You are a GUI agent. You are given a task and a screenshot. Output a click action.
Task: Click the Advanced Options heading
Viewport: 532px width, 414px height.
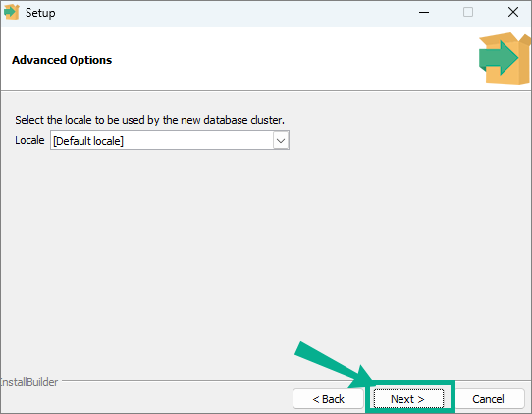point(62,60)
